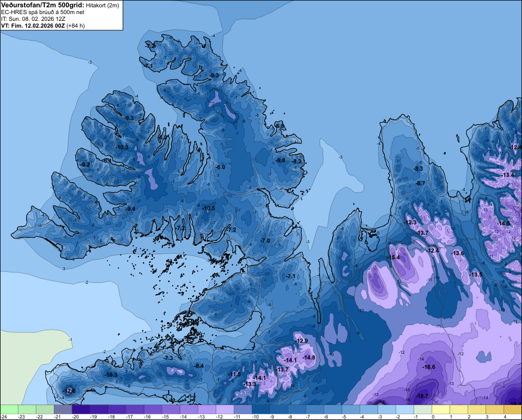Click the -10.5 temperature value on the map

tap(209, 208)
